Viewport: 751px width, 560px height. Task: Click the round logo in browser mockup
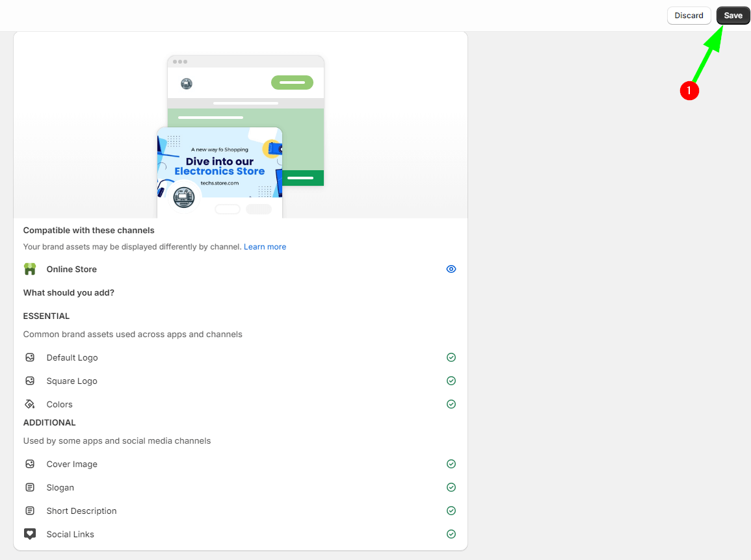click(x=187, y=83)
